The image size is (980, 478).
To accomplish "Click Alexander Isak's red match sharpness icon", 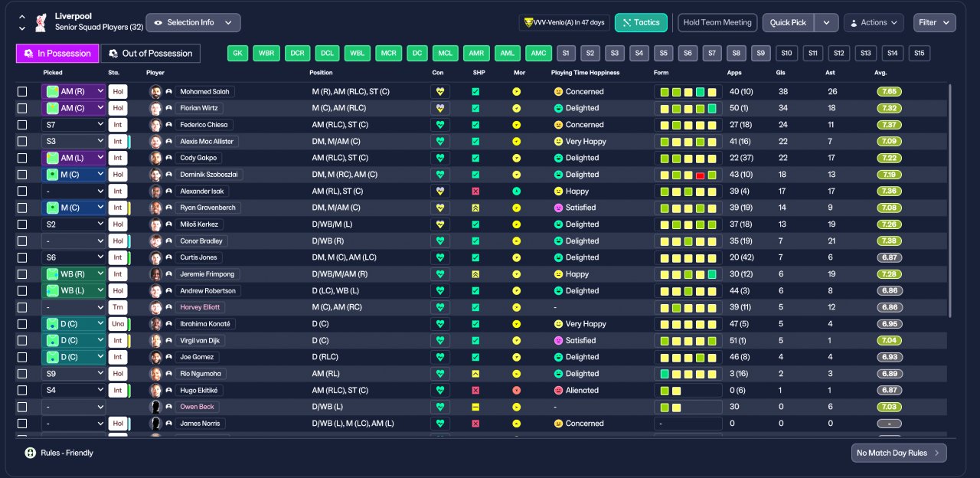I will tap(475, 191).
